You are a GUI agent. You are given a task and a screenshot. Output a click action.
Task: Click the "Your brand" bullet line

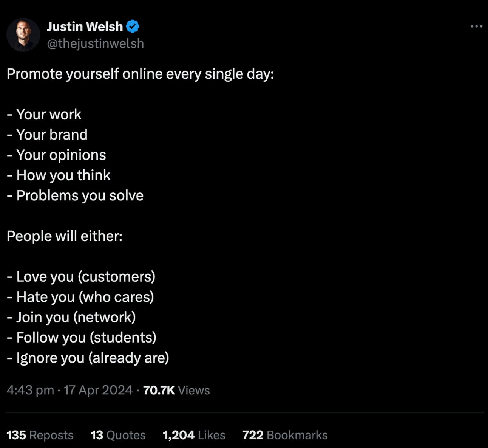[x=47, y=135]
